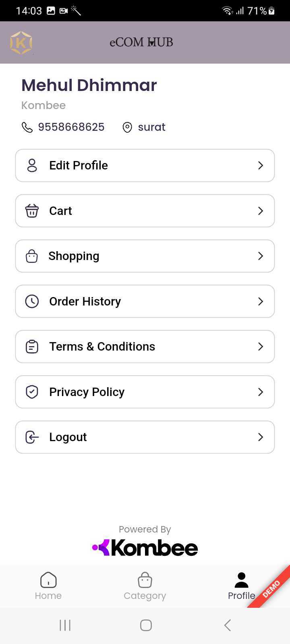Tap the location pin icon near surat
The width and height of the screenshot is (290, 644).
click(x=127, y=127)
